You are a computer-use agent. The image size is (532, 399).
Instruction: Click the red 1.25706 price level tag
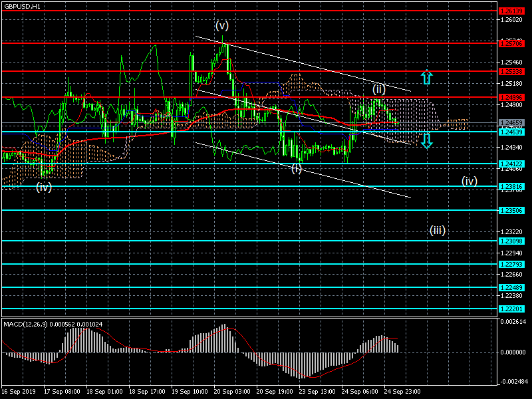pyautogui.click(x=511, y=43)
